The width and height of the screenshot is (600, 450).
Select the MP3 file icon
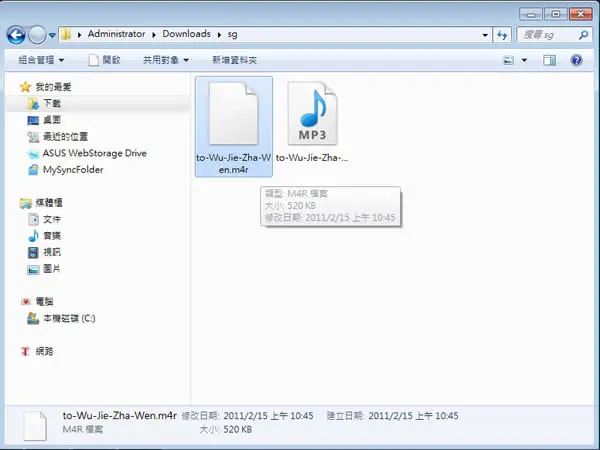pyautogui.click(x=312, y=113)
